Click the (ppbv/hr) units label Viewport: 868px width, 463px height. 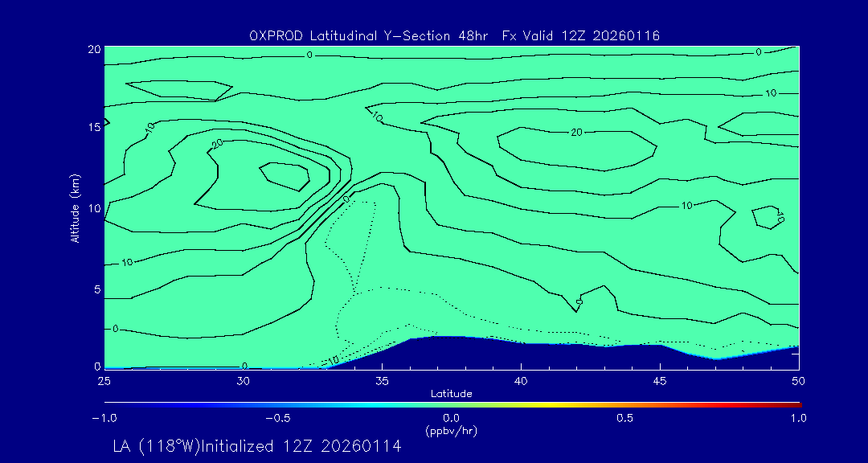tap(452, 430)
